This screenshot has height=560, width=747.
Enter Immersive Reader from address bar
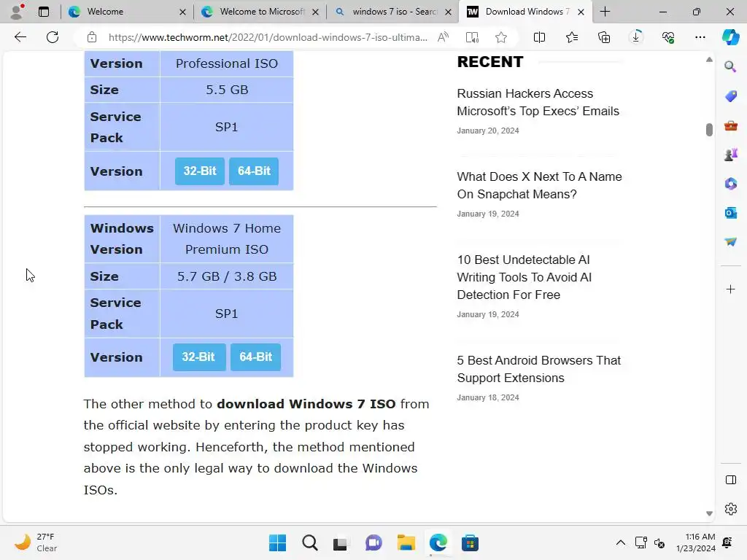(472, 37)
